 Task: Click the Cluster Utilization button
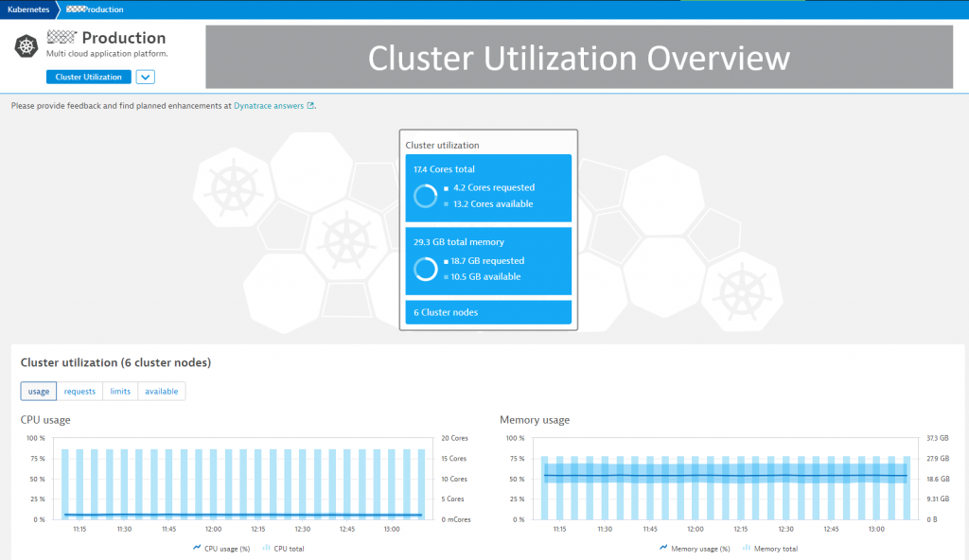pos(88,77)
